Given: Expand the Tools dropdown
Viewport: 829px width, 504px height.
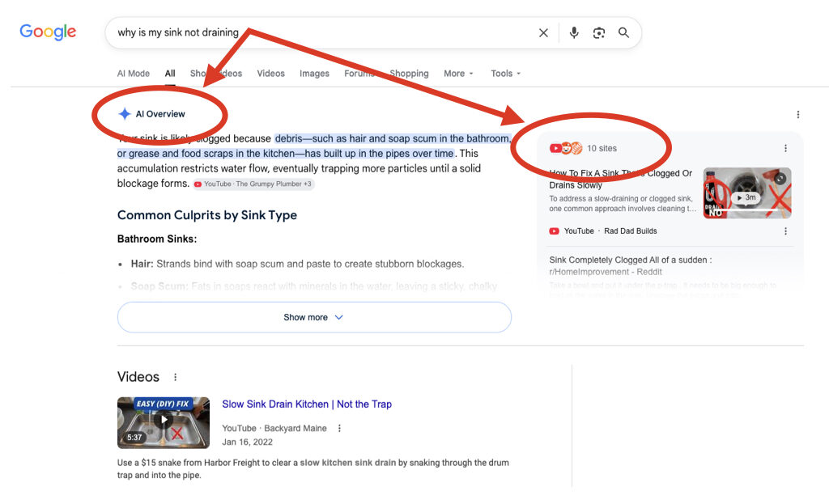Looking at the screenshot, I should pyautogui.click(x=505, y=74).
